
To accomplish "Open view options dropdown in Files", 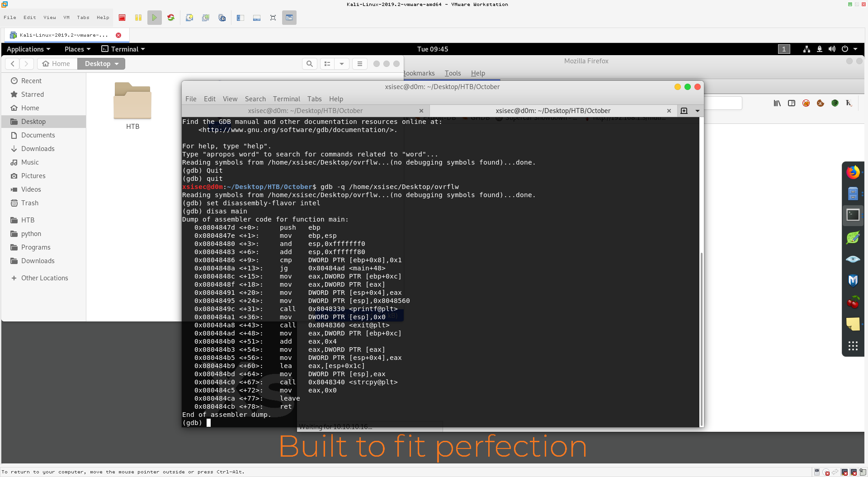I will tap(342, 64).
